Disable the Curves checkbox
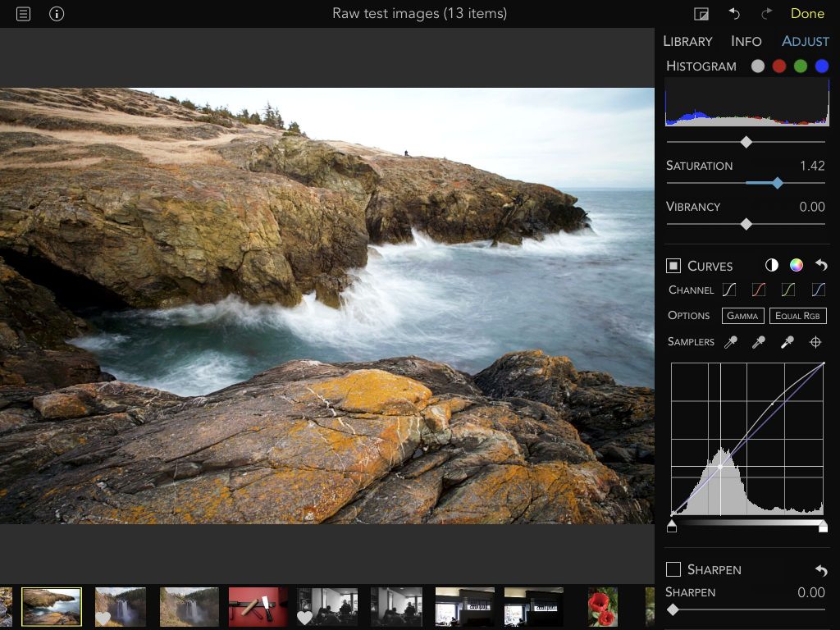 673,266
